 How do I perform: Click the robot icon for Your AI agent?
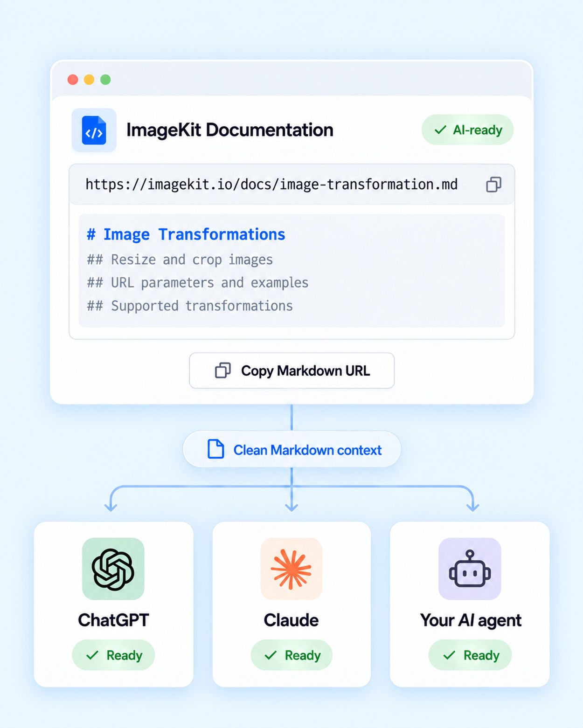click(470, 569)
